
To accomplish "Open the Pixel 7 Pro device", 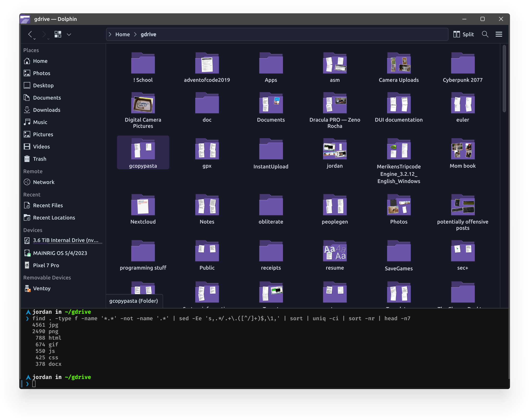I will (63, 265).
